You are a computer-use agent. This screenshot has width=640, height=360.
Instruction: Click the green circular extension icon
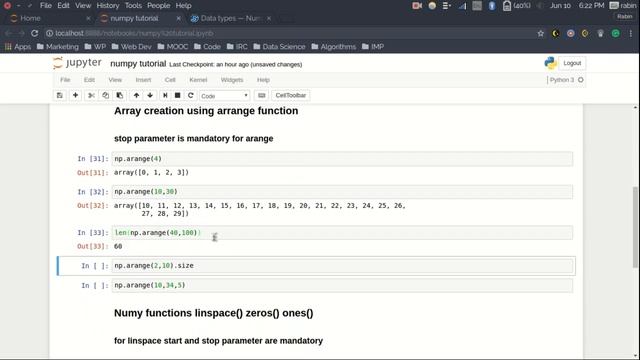pos(616,33)
